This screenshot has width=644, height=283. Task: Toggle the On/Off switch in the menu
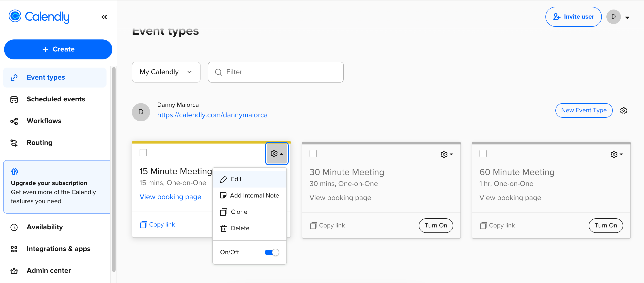(x=271, y=252)
